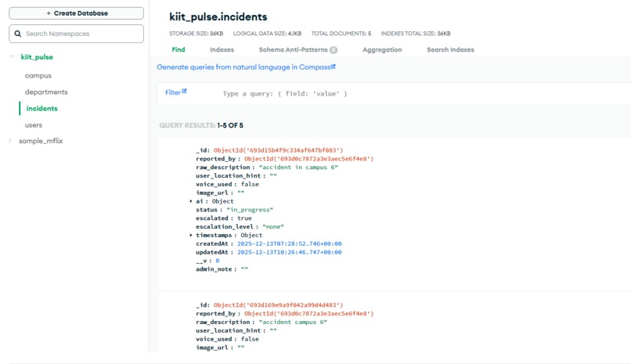631x364 pixels.
Task: Click updatedAt 2025-12-13T10:26:46.747 value
Action: [290, 252]
